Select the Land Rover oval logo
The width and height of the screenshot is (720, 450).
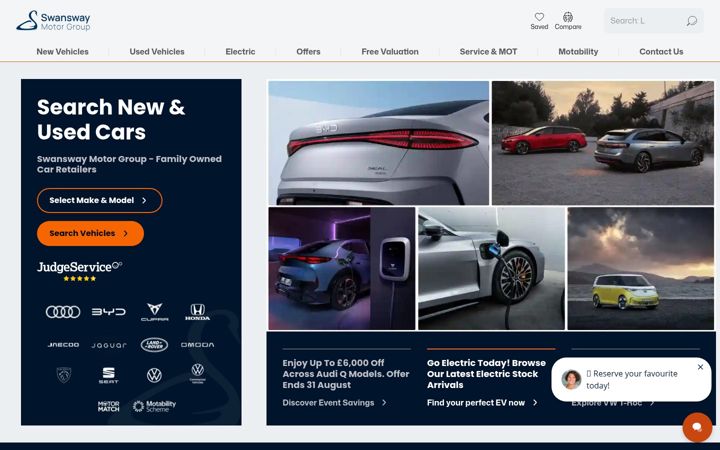click(154, 345)
